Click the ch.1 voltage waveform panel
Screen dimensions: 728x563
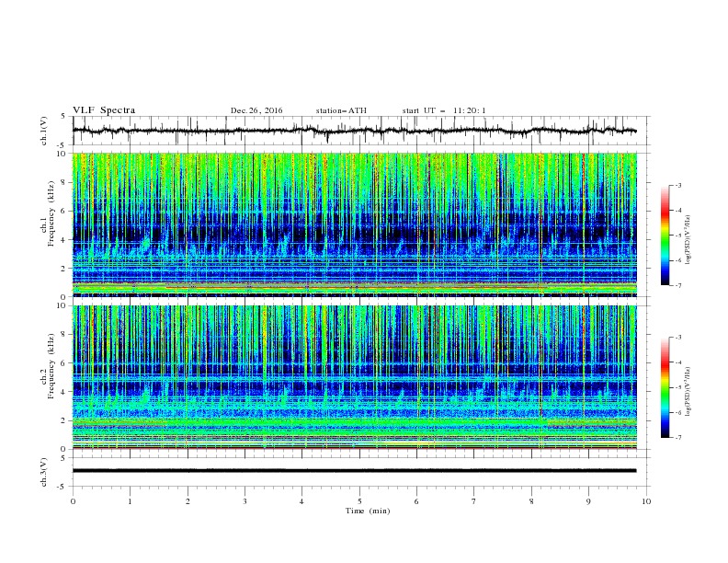tap(361, 131)
